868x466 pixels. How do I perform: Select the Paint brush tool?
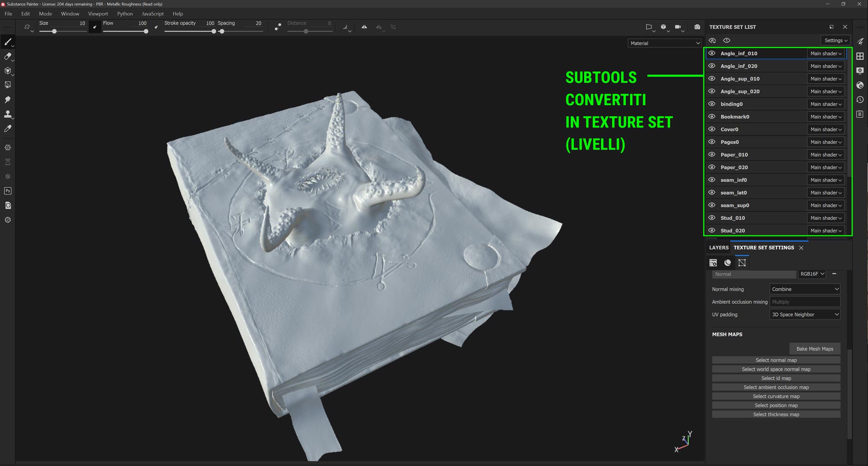7,42
